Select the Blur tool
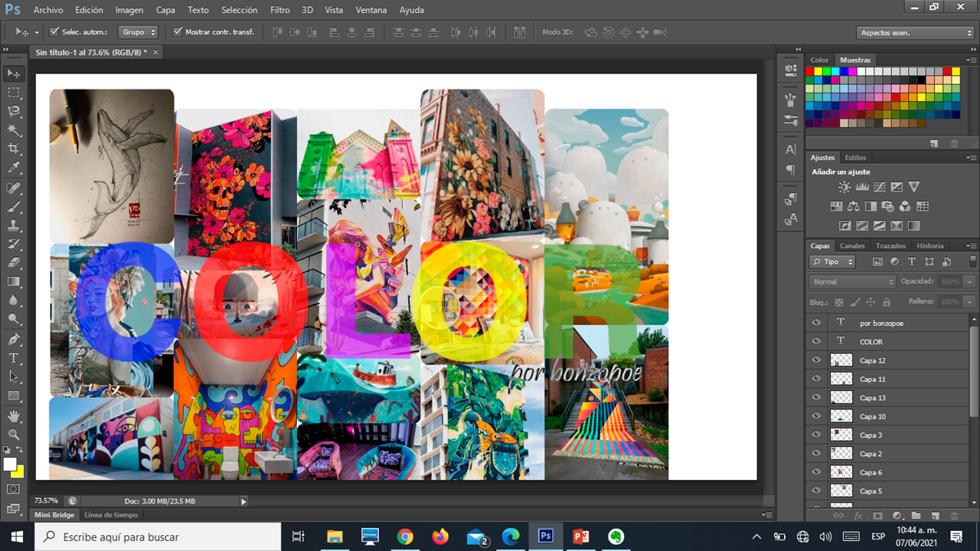 tap(14, 300)
